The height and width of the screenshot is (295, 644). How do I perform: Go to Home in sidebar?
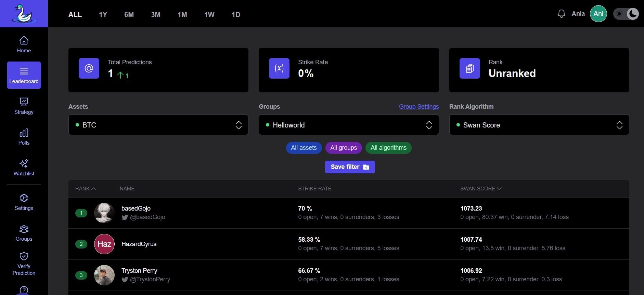(x=24, y=44)
